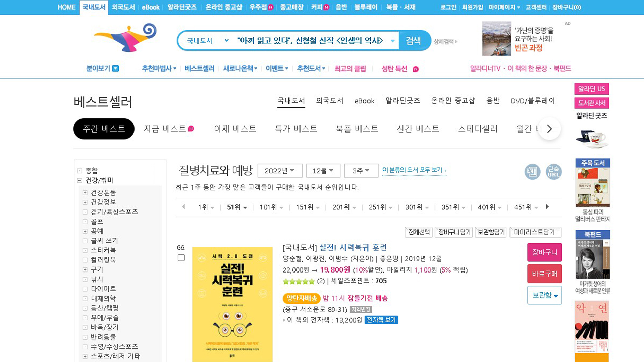Click the search bar suggestion down arrow
644x362 pixels.
coord(392,41)
